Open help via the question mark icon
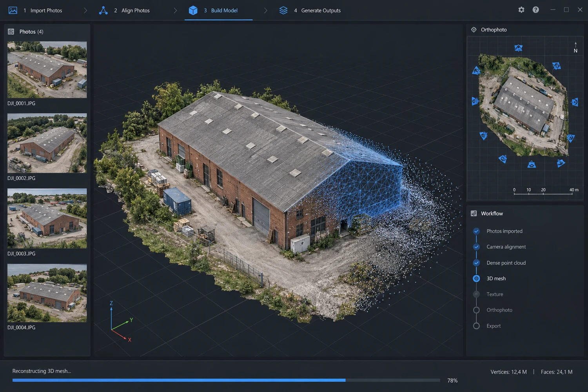The width and height of the screenshot is (588, 392). pos(535,10)
